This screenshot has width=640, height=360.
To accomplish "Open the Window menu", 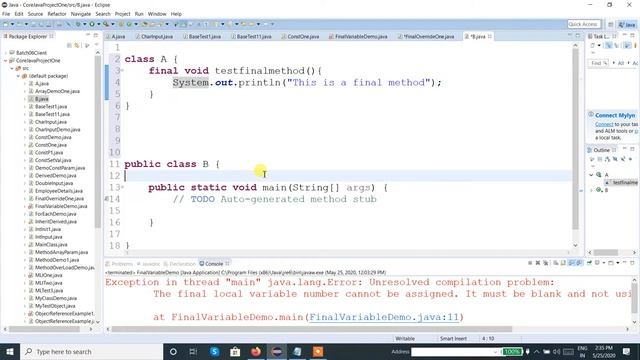I will tap(157, 14).
